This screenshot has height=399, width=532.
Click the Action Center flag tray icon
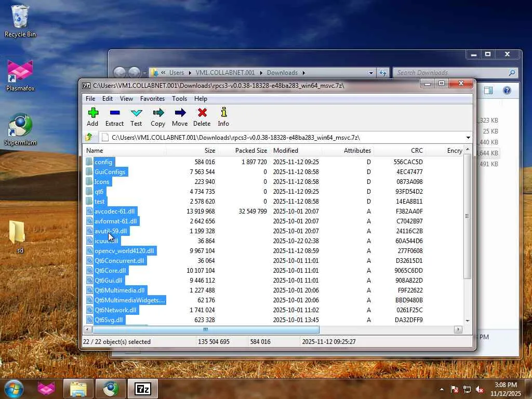[x=454, y=389]
